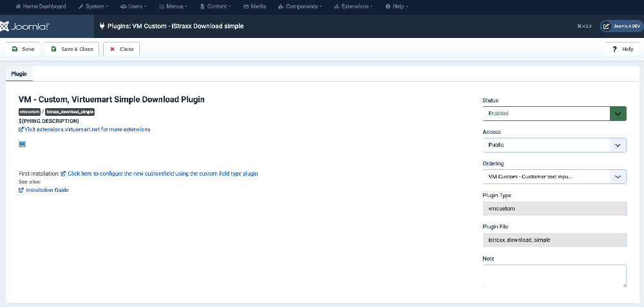The image size is (644, 307).
Task: Click the small blue image icon
Action: pyautogui.click(x=23, y=144)
